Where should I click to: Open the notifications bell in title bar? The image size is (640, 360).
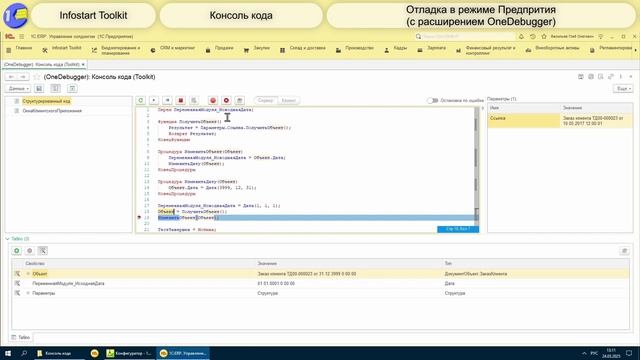coord(521,37)
